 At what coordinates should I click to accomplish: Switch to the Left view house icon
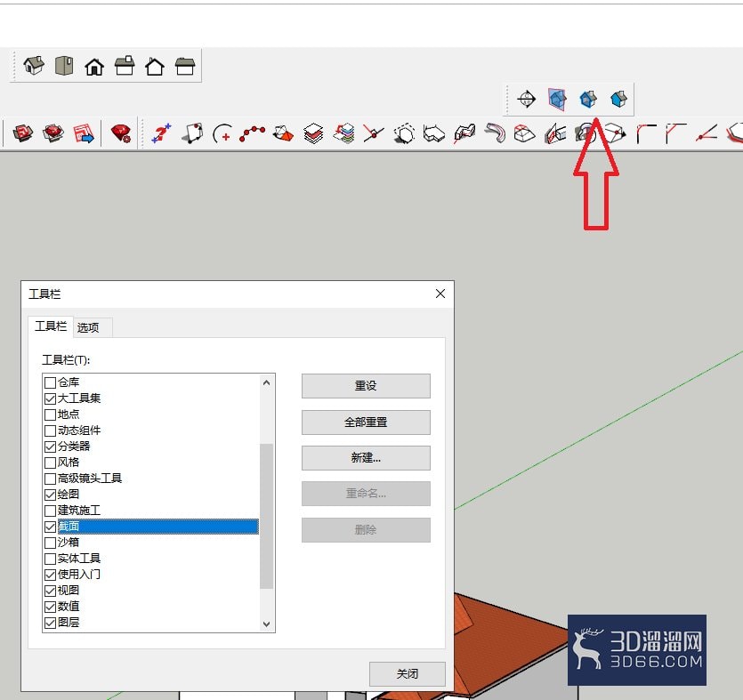tap(185, 67)
